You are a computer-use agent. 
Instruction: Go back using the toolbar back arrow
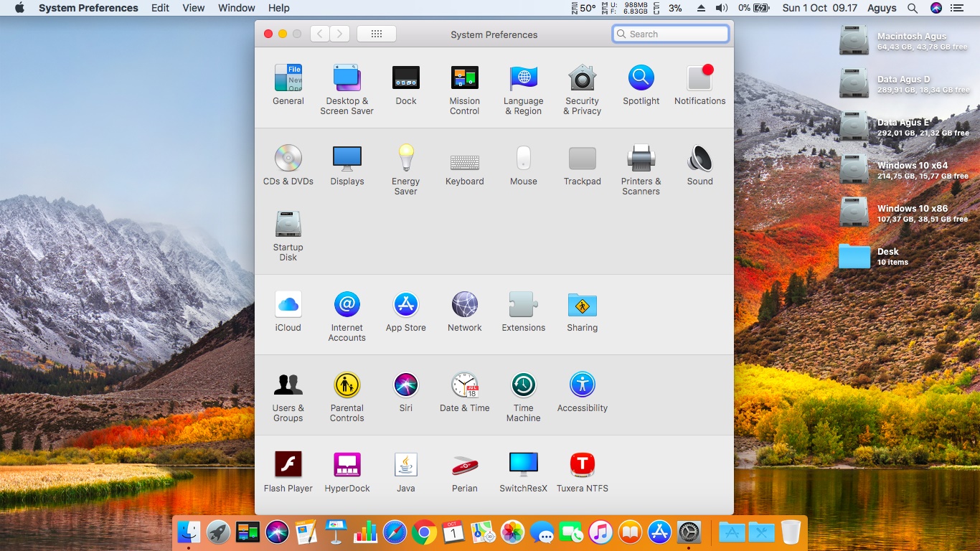tap(320, 34)
